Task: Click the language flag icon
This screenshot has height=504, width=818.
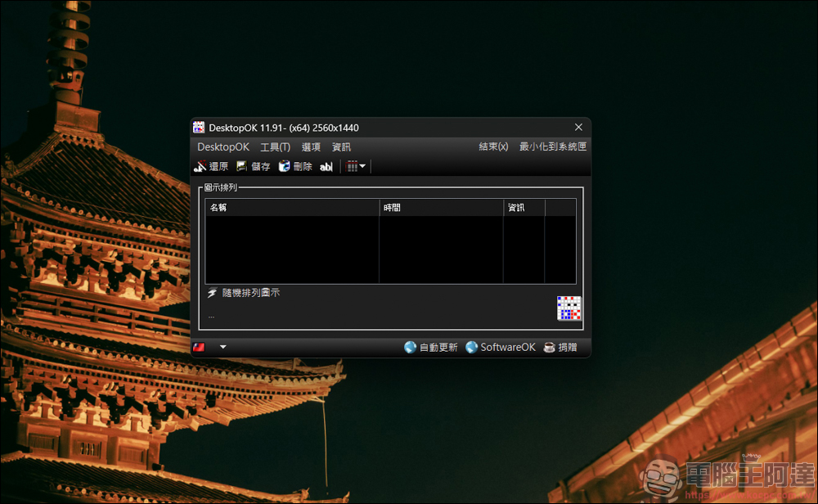Action: pyautogui.click(x=199, y=347)
